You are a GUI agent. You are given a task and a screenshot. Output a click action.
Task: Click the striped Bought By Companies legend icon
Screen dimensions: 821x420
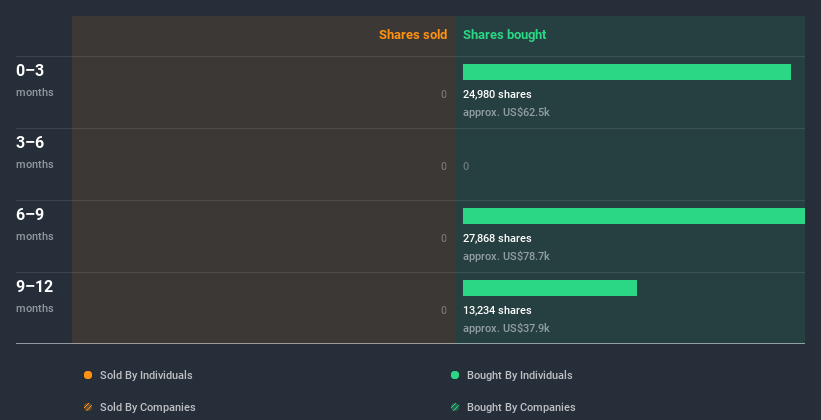455,407
